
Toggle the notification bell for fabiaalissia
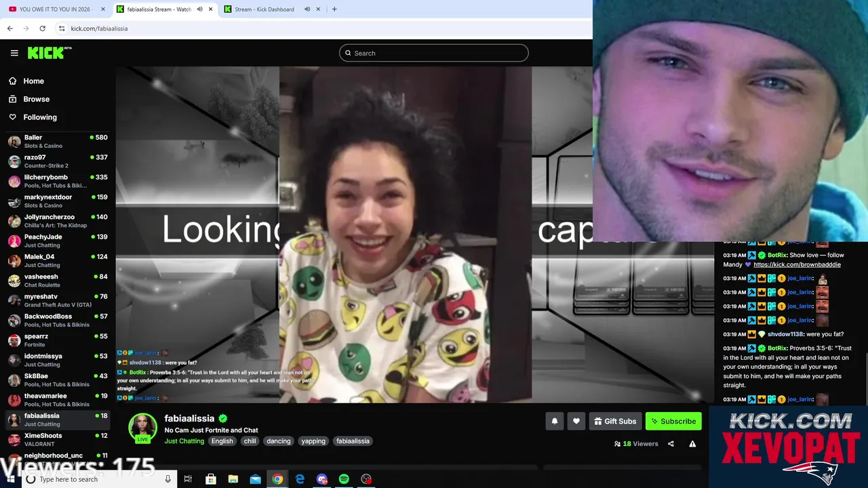pos(554,421)
